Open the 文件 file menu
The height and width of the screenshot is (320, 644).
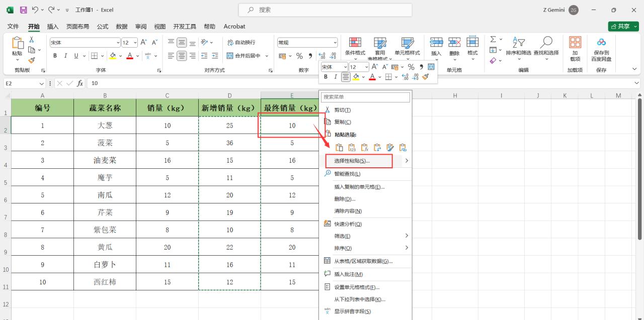13,26
